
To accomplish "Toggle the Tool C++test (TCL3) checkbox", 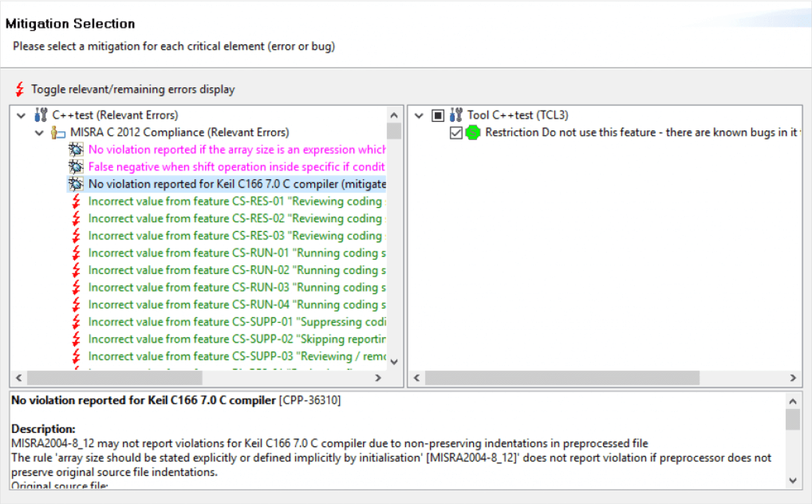I will [x=437, y=116].
